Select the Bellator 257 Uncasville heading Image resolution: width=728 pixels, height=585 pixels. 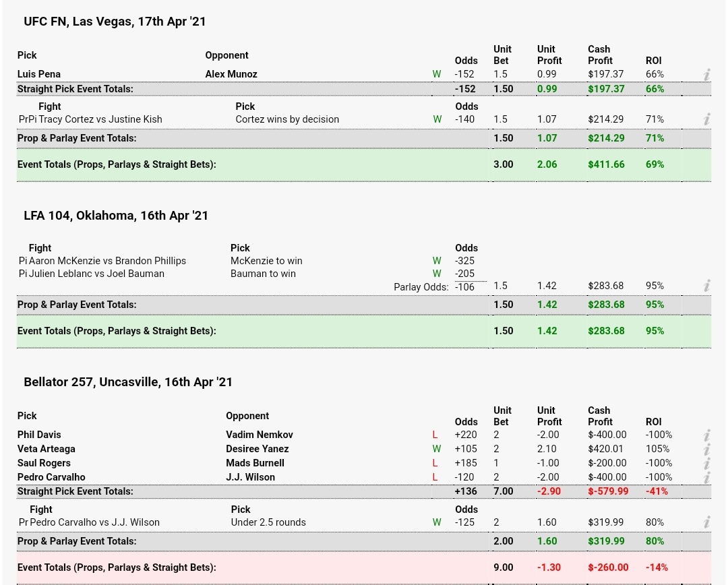click(127, 381)
